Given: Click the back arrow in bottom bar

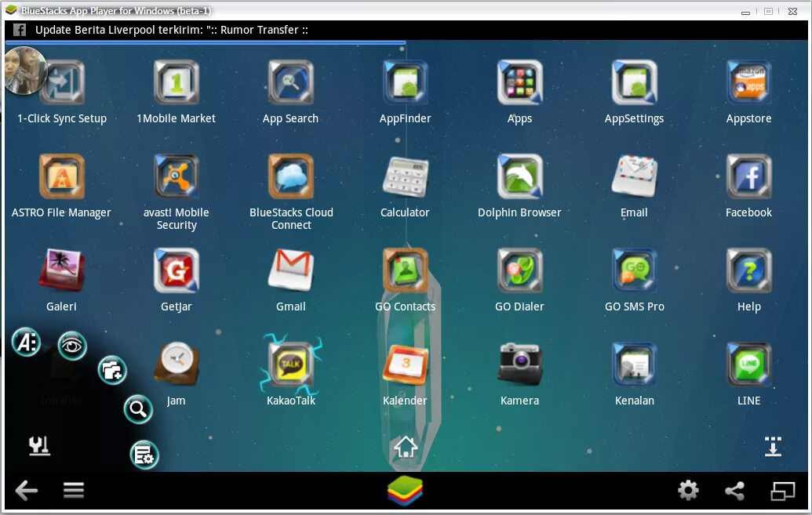Looking at the screenshot, I should point(27,490).
